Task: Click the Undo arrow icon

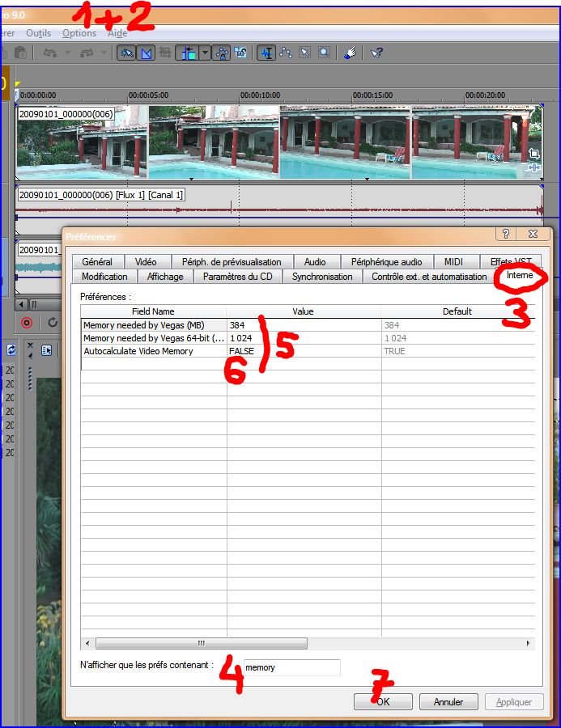Action: point(49,53)
